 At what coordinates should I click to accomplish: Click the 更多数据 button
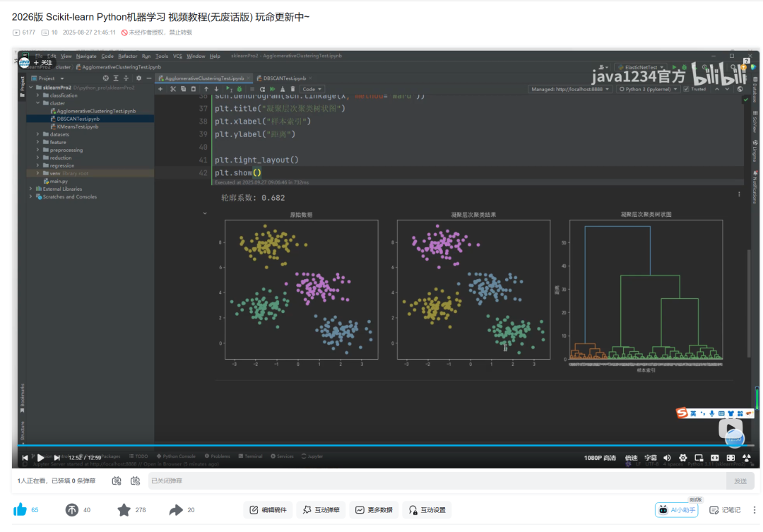pyautogui.click(x=374, y=509)
